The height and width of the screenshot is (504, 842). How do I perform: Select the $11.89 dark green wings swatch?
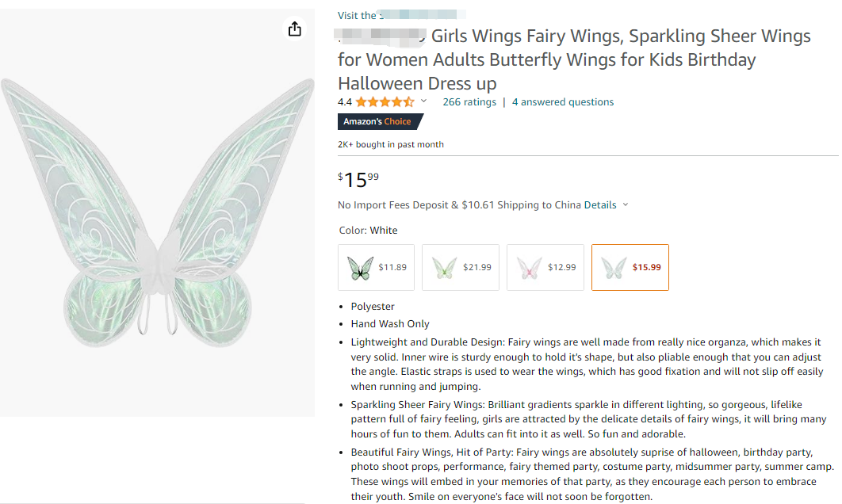pos(378,268)
